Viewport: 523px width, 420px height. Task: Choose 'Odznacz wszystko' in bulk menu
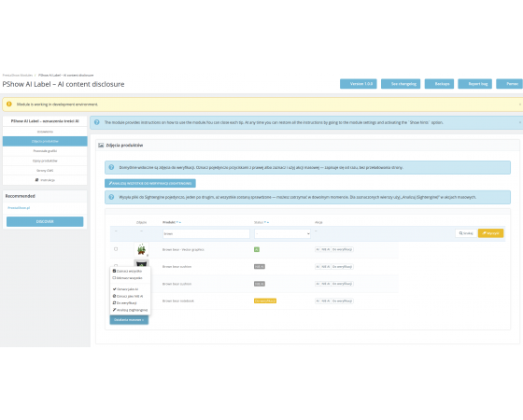[x=130, y=278]
